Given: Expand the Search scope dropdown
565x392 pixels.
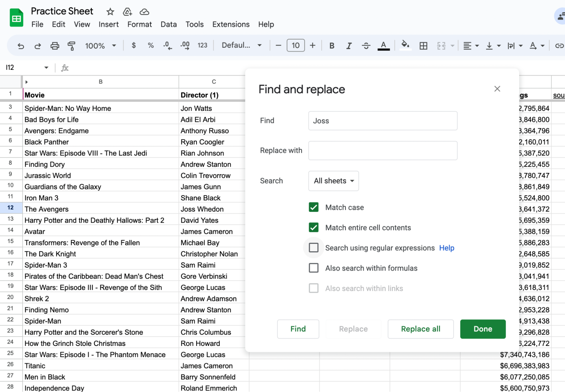Looking at the screenshot, I should click(333, 180).
